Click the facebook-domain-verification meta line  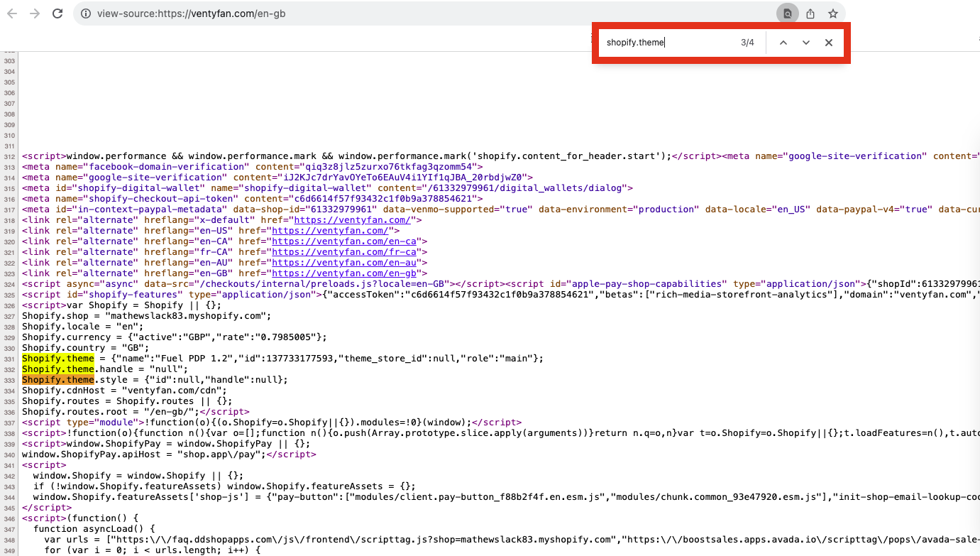pos(253,167)
